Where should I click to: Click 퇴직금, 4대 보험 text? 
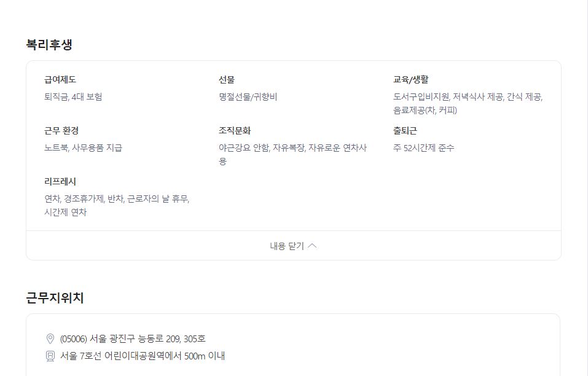point(73,96)
